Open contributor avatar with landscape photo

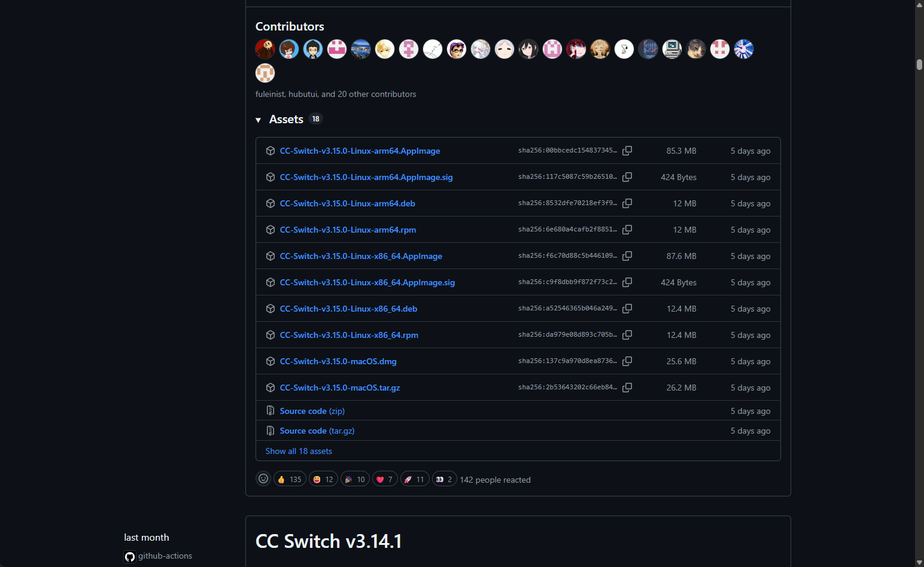[x=361, y=49]
